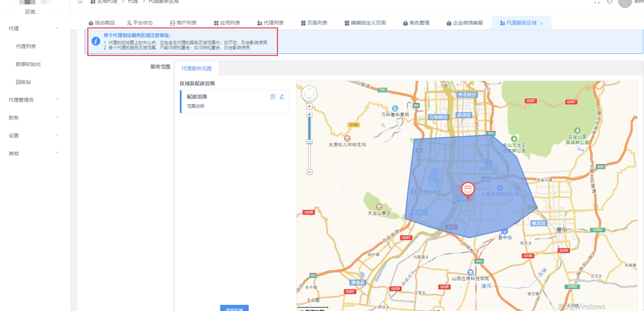644x311 pixels.
Task: Click the fullscreen icon in top bar
Action: click(597, 1)
